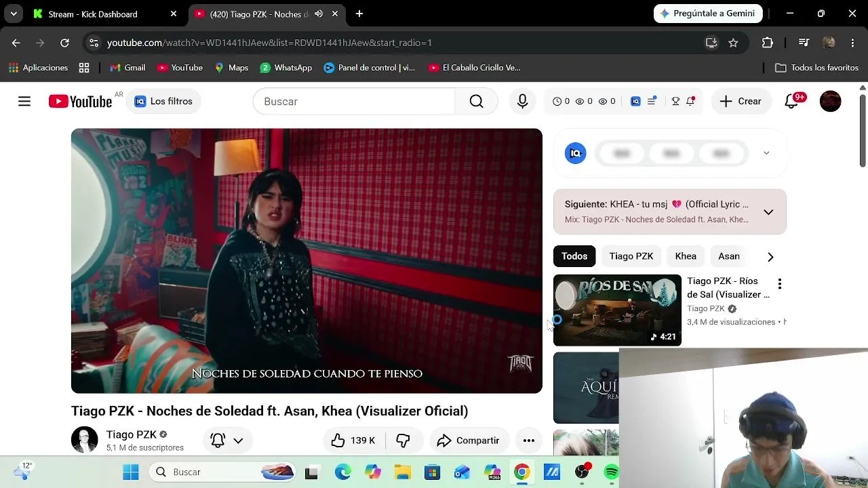
Task: View site information icon in address bar
Action: click(x=94, y=43)
